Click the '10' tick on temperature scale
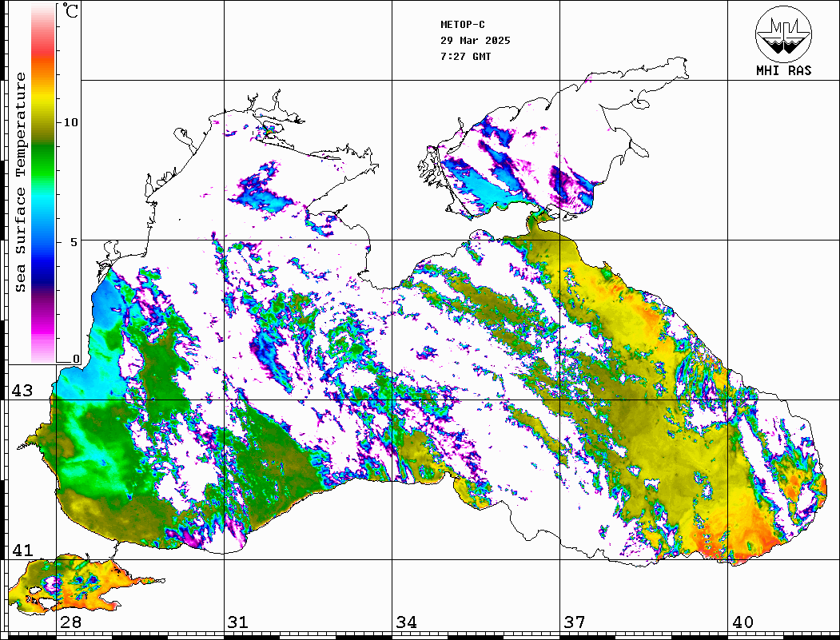The image size is (840, 640). pyautogui.click(x=70, y=122)
